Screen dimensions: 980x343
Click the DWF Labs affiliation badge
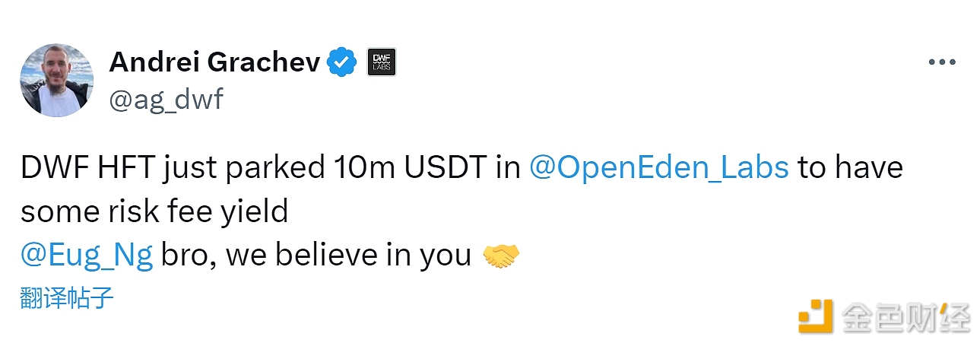coord(381,62)
